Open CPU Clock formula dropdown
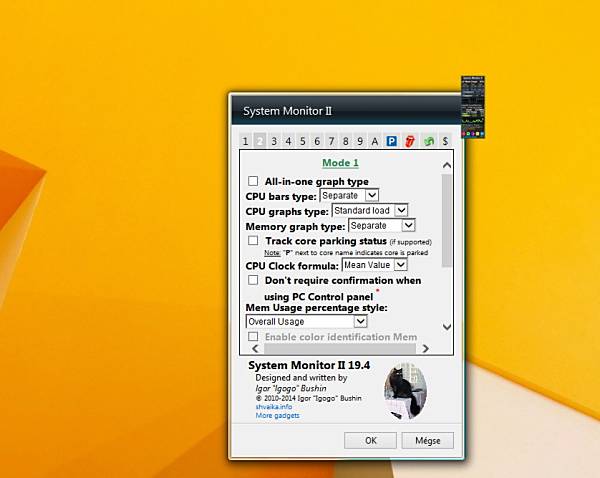Image resolution: width=600 pixels, height=478 pixels. 374,265
